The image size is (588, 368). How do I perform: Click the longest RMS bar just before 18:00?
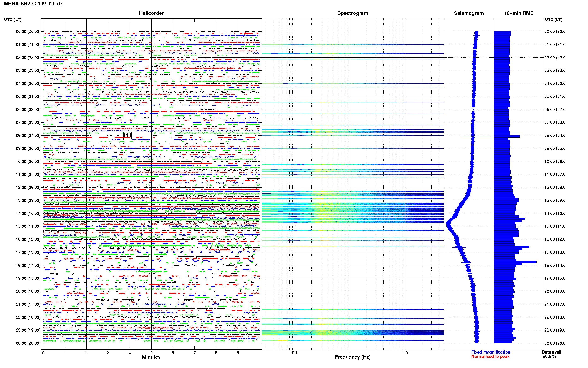point(515,262)
